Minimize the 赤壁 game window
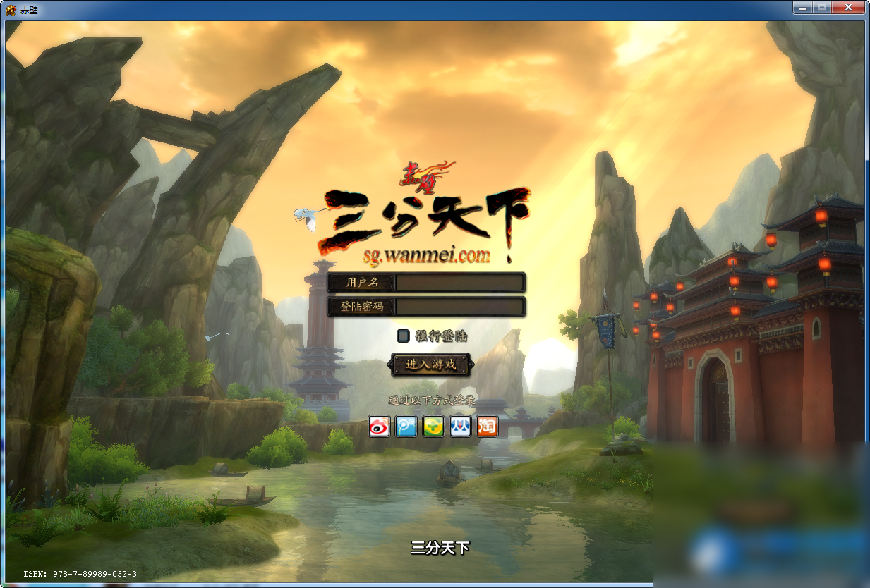Image resolution: width=870 pixels, height=588 pixels. coord(802,7)
